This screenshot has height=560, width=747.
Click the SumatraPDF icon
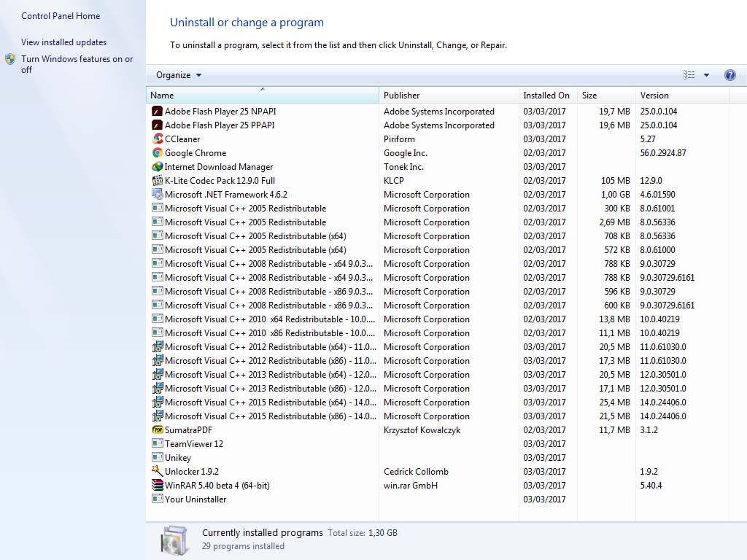(158, 430)
